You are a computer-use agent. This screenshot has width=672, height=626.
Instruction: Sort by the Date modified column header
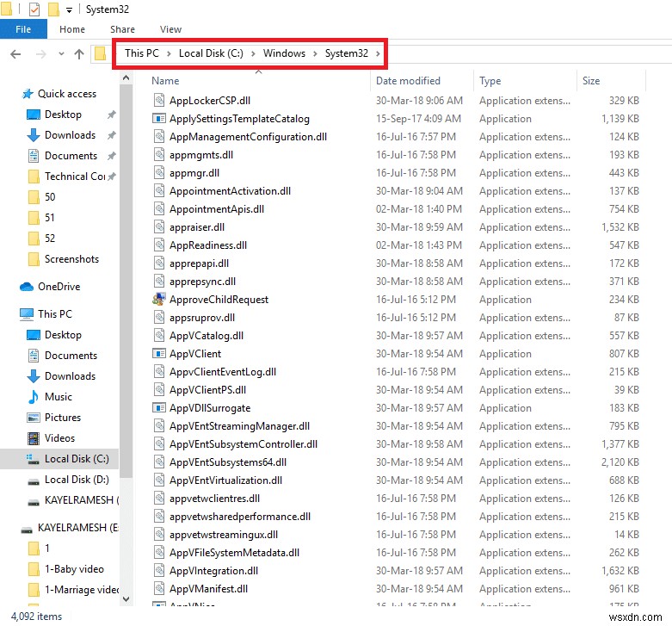click(x=408, y=81)
